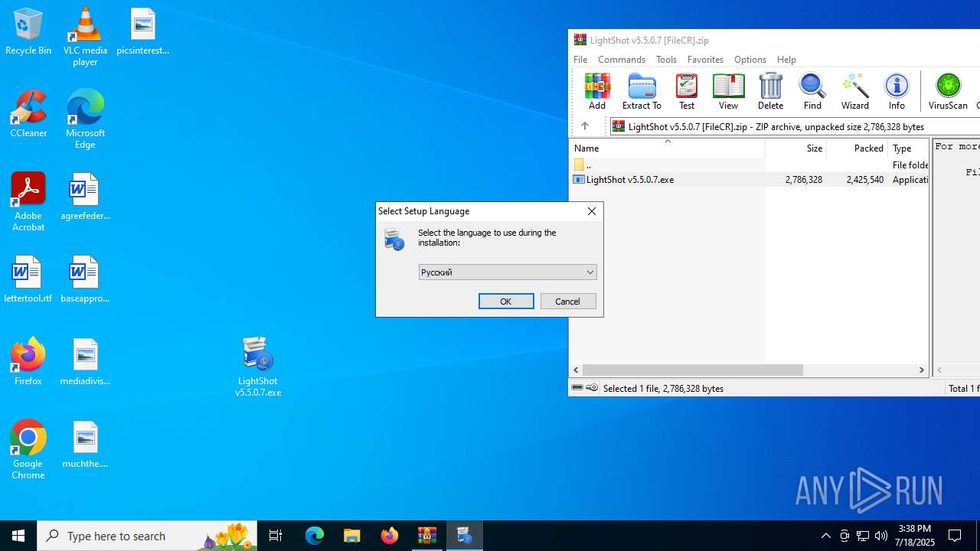Sort files by Name column header
980x551 pixels.
pyautogui.click(x=667, y=148)
